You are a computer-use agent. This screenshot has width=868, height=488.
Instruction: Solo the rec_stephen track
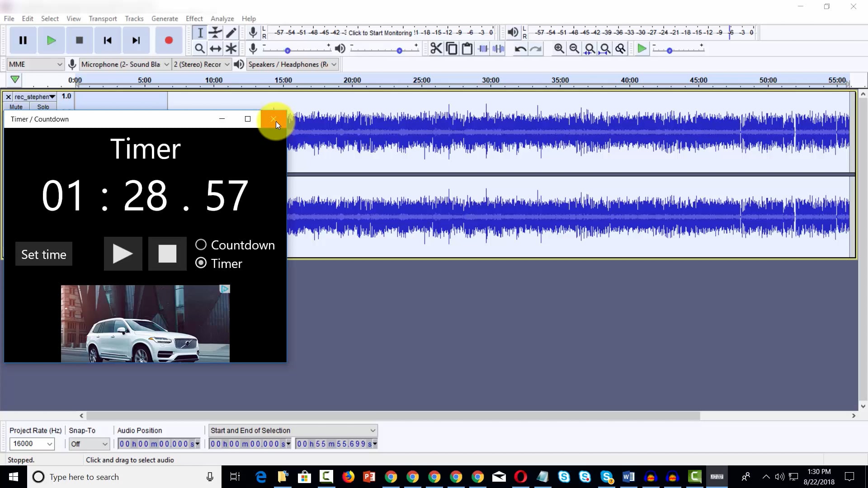(x=43, y=107)
